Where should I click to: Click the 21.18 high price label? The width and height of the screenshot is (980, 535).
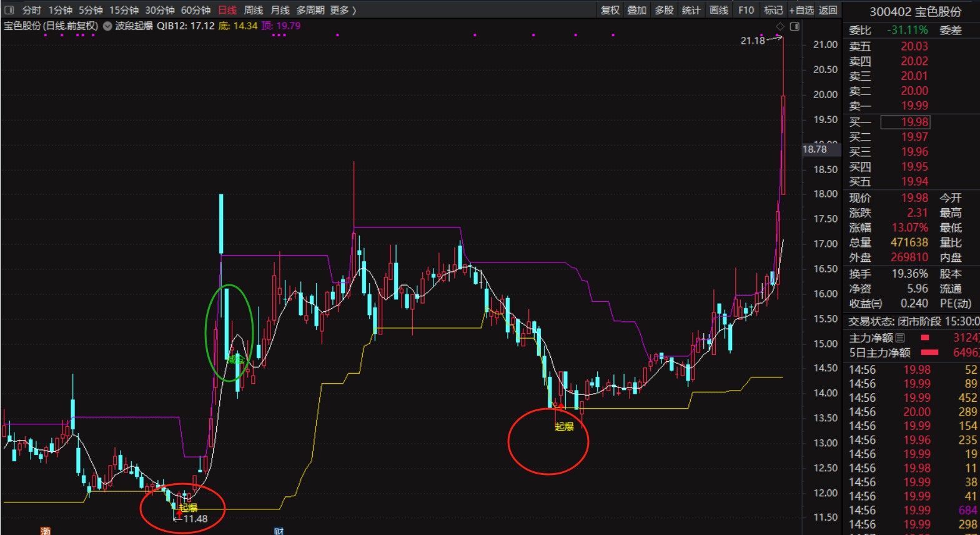pos(753,41)
